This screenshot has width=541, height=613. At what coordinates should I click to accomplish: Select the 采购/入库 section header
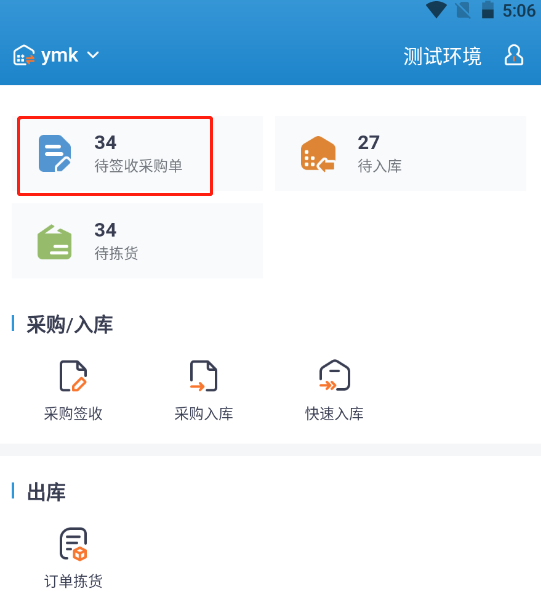[x=70, y=324]
